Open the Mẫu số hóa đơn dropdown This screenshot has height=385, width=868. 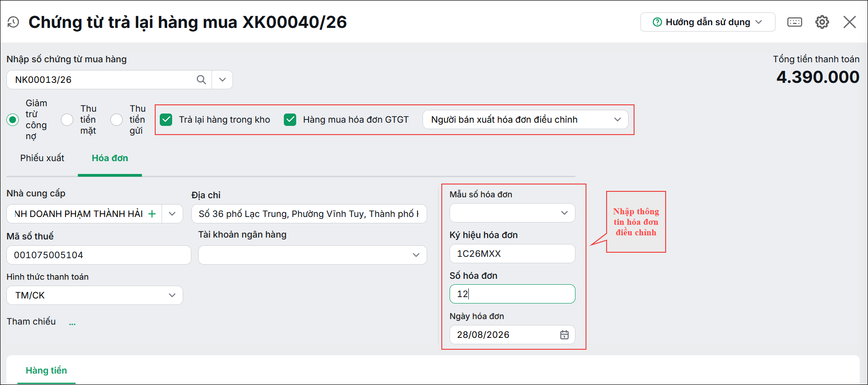pos(512,213)
